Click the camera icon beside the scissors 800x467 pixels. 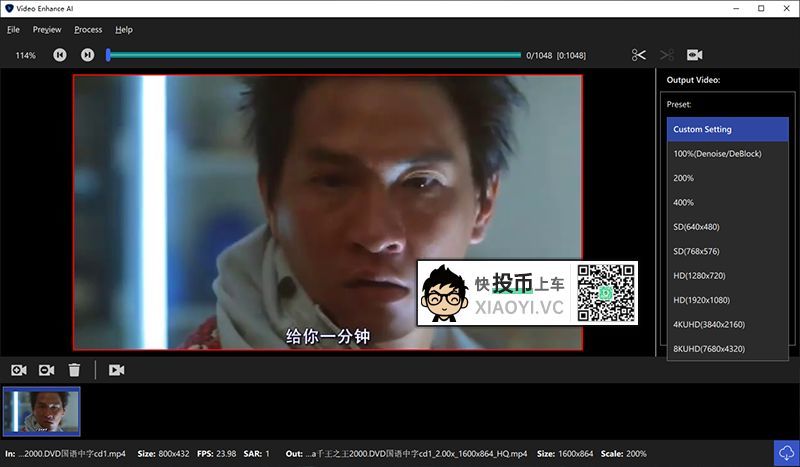pyautogui.click(x=694, y=55)
